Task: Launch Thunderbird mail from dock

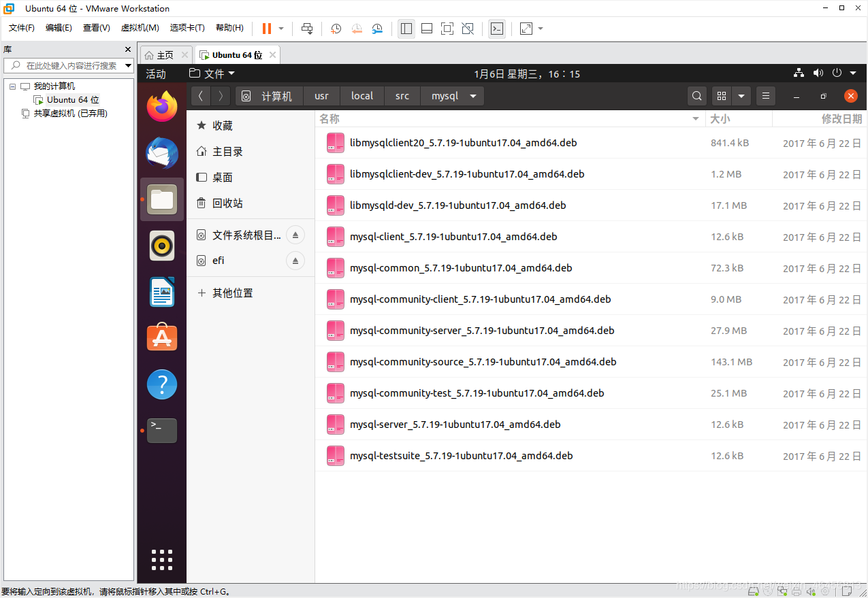Action: click(x=162, y=153)
